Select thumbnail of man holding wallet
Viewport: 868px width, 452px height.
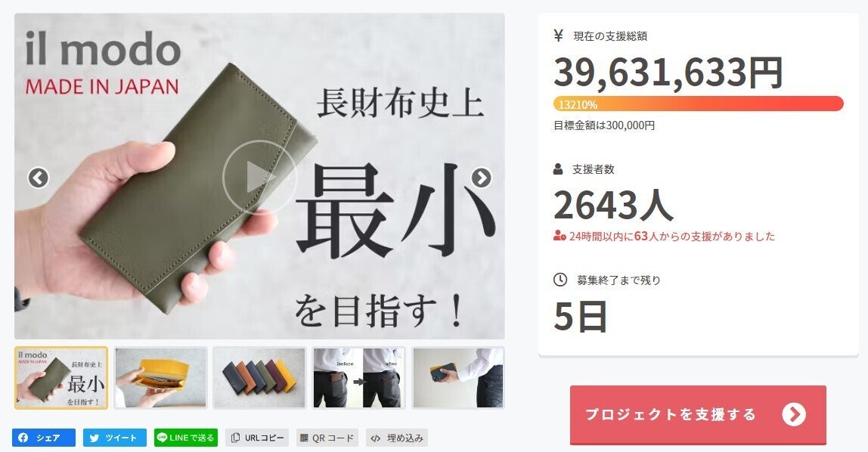pos(457,378)
